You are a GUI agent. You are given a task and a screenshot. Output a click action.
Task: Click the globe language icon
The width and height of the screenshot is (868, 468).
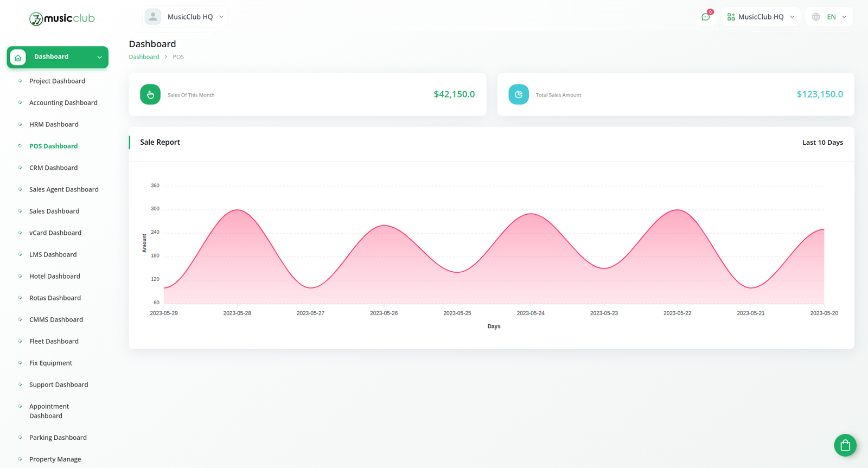click(x=816, y=17)
